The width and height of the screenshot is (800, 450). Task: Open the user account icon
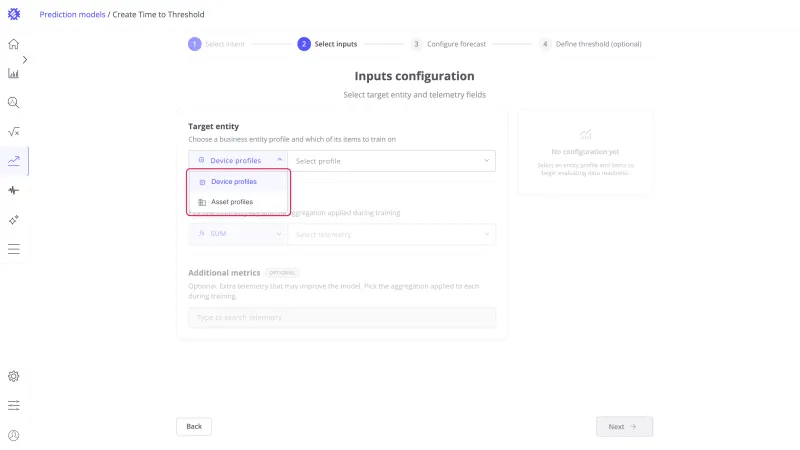(x=14, y=435)
